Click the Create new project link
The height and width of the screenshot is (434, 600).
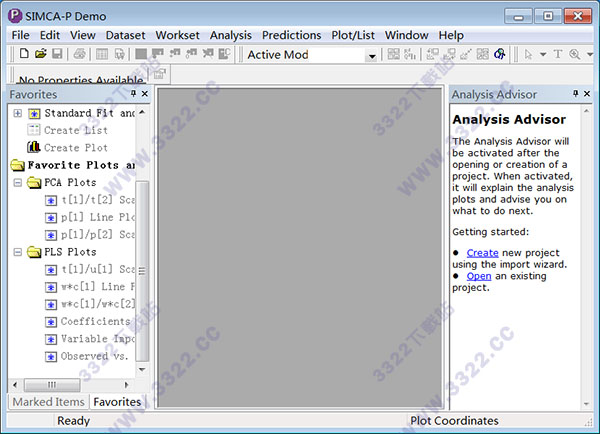tap(482, 253)
